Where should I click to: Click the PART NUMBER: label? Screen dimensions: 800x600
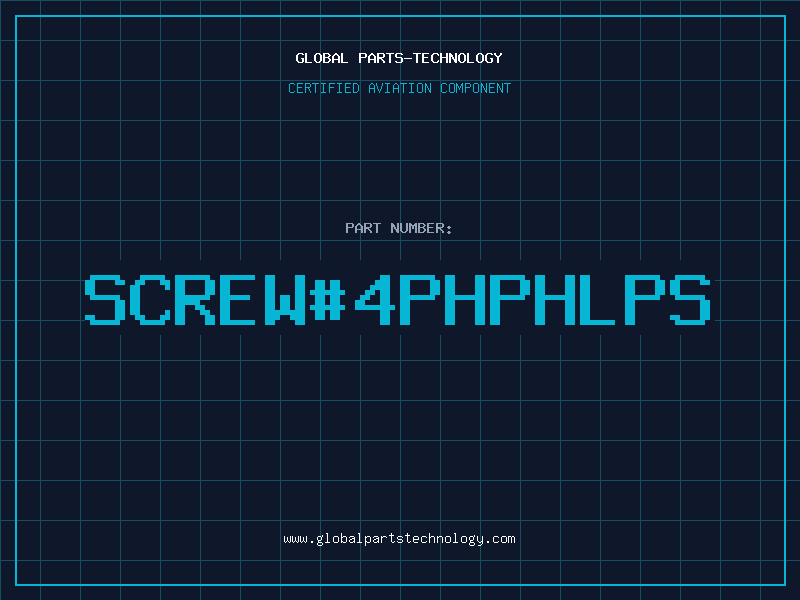pyautogui.click(x=399, y=228)
